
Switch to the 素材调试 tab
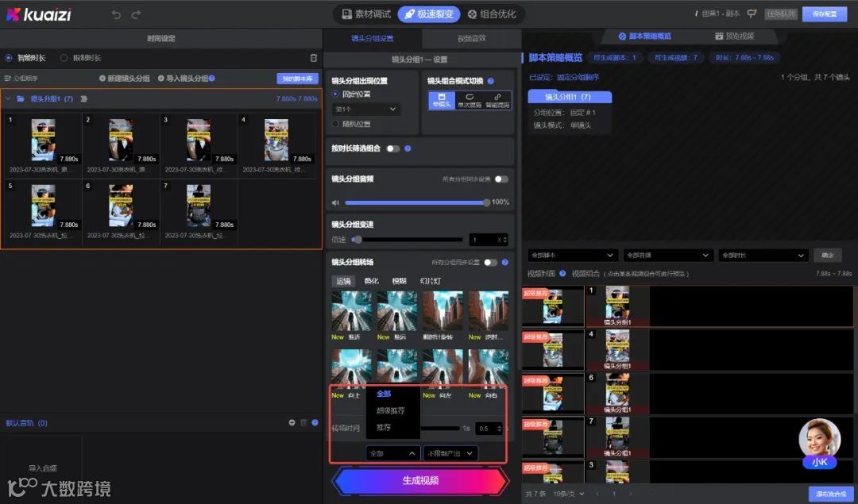click(366, 14)
